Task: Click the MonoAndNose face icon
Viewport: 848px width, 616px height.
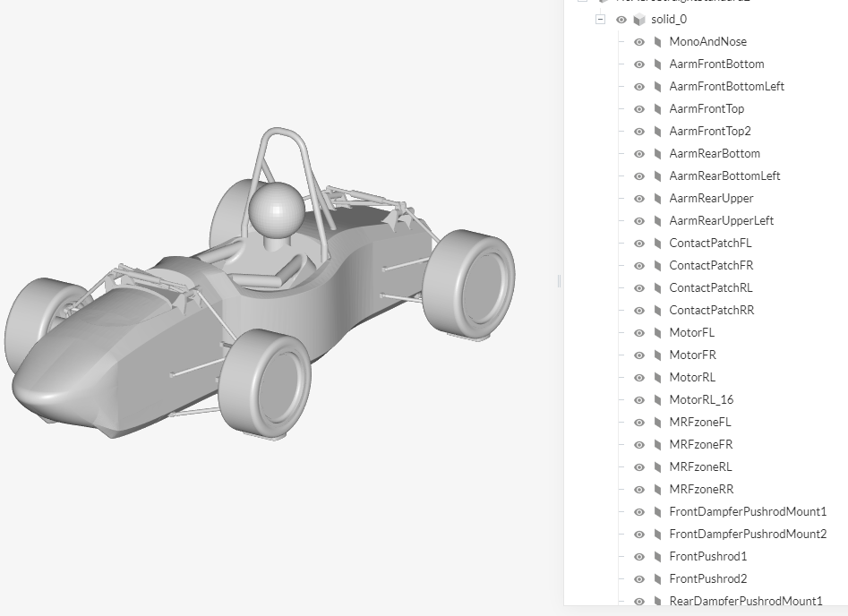Action: (657, 42)
